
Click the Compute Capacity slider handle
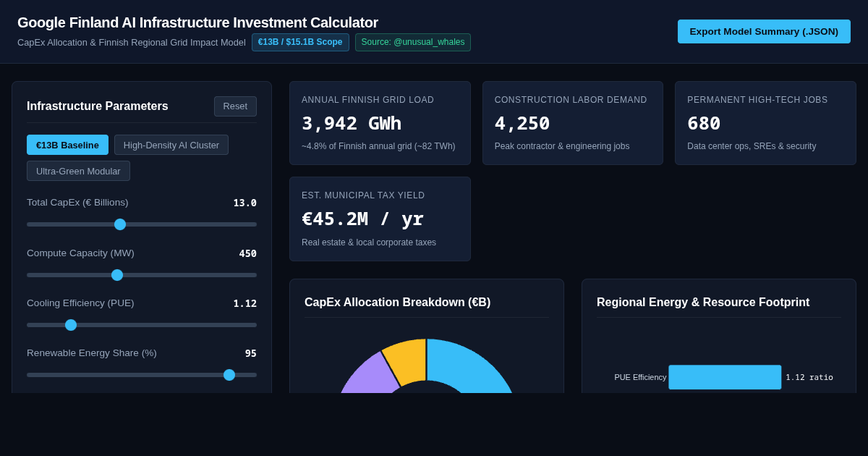117,275
